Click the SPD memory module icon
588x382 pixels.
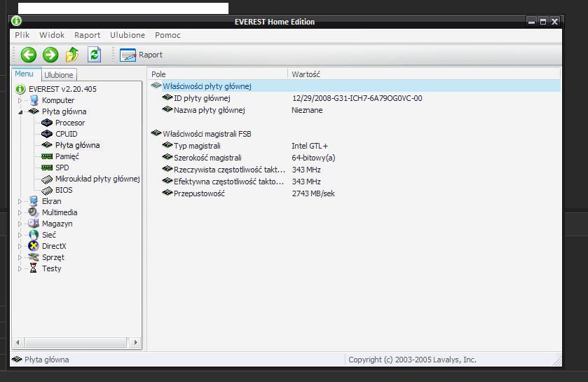pos(47,168)
